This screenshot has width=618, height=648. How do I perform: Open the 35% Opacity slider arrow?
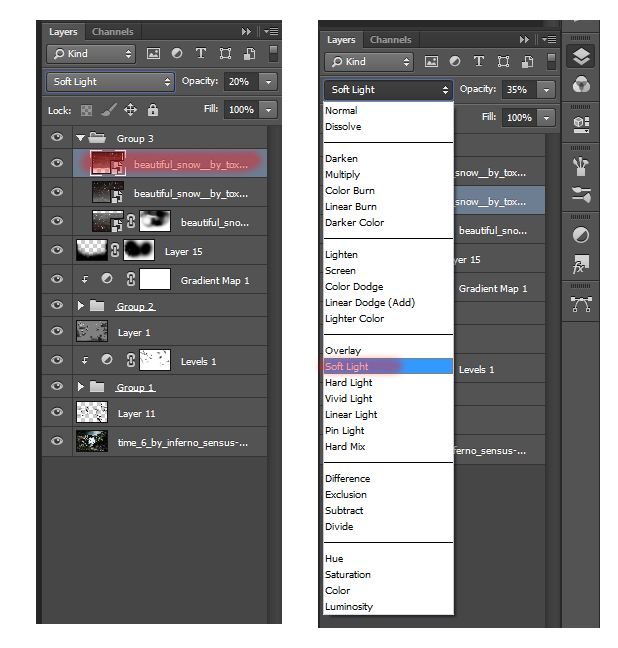click(546, 90)
